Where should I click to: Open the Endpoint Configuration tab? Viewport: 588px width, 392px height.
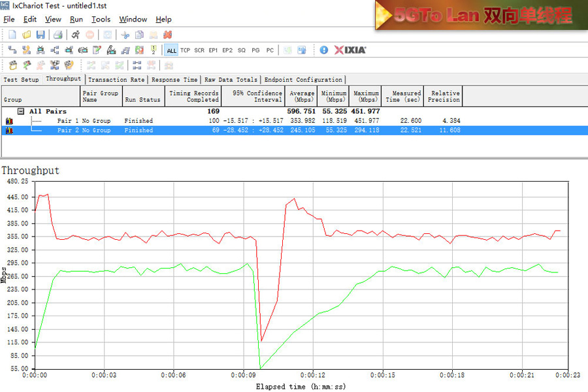[x=303, y=80]
